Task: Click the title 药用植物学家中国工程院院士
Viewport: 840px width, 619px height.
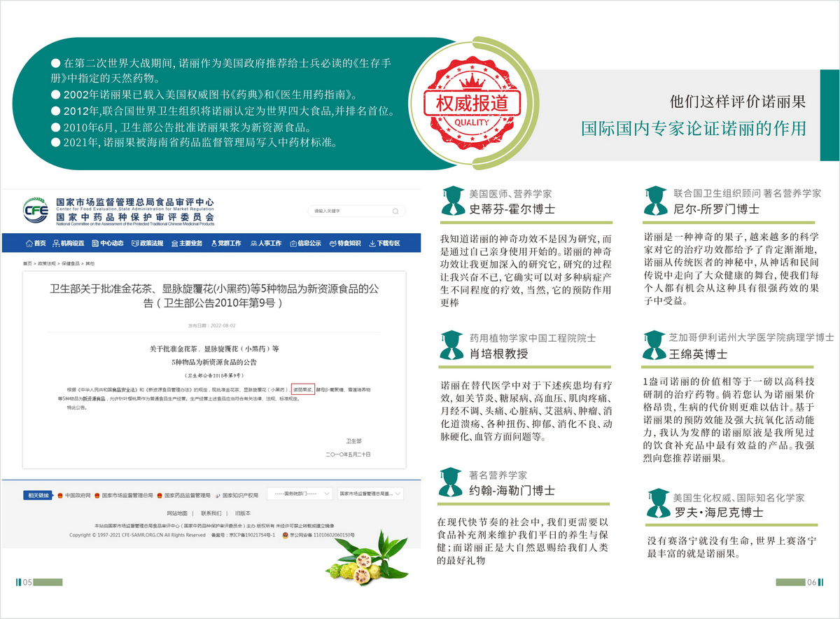Action: 533,338
